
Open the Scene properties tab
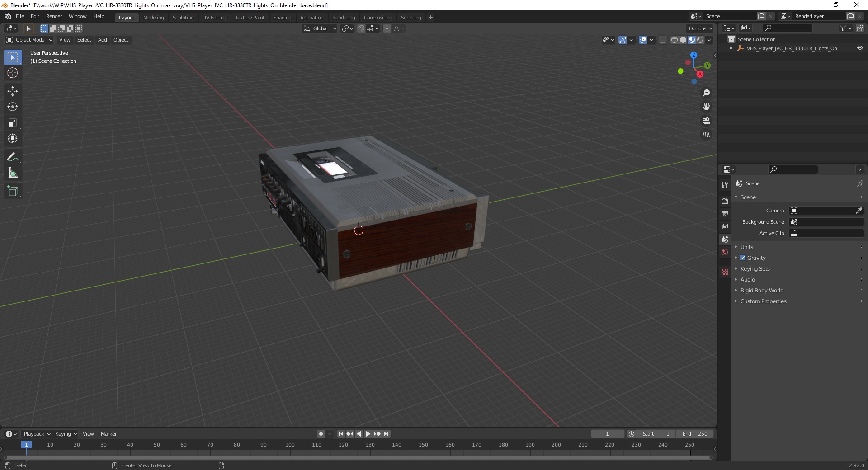click(725, 239)
